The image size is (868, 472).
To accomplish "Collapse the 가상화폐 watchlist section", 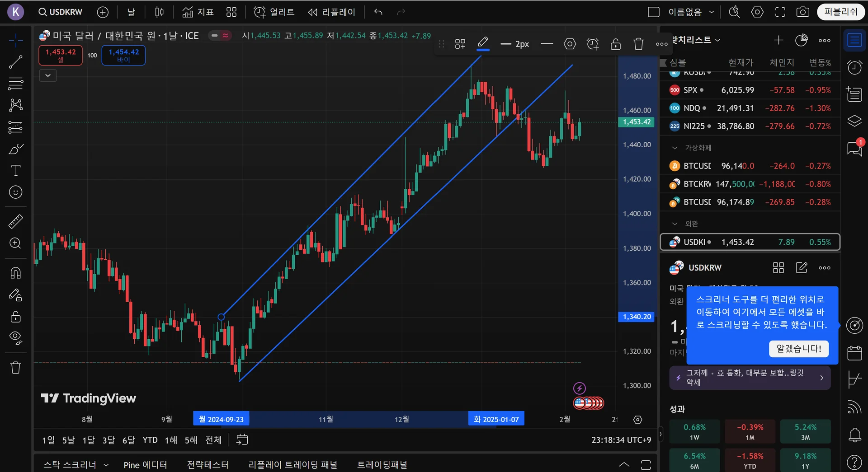I will [675, 148].
